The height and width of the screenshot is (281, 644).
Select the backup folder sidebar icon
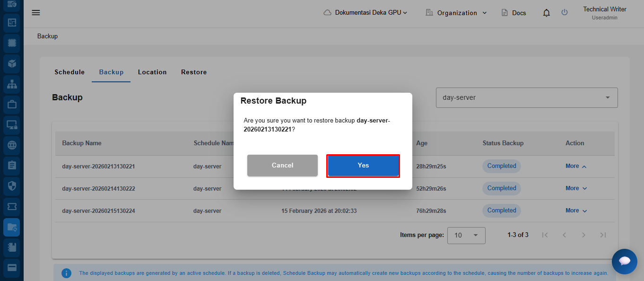12,228
